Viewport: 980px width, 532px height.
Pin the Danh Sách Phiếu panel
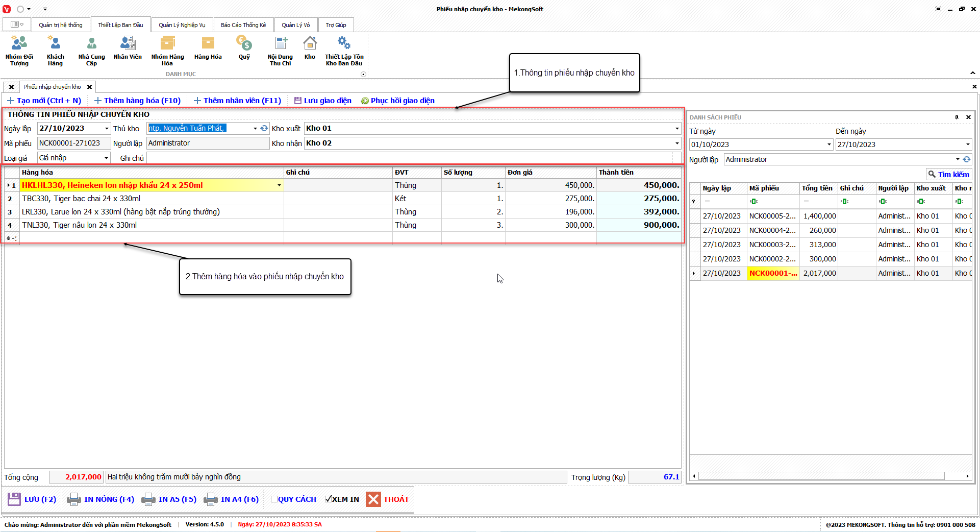pos(957,117)
